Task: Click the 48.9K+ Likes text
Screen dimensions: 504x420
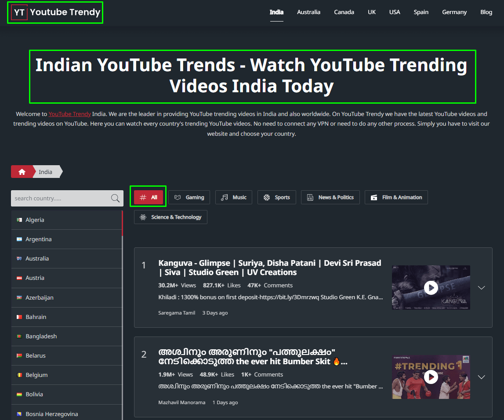Action: coord(217,375)
